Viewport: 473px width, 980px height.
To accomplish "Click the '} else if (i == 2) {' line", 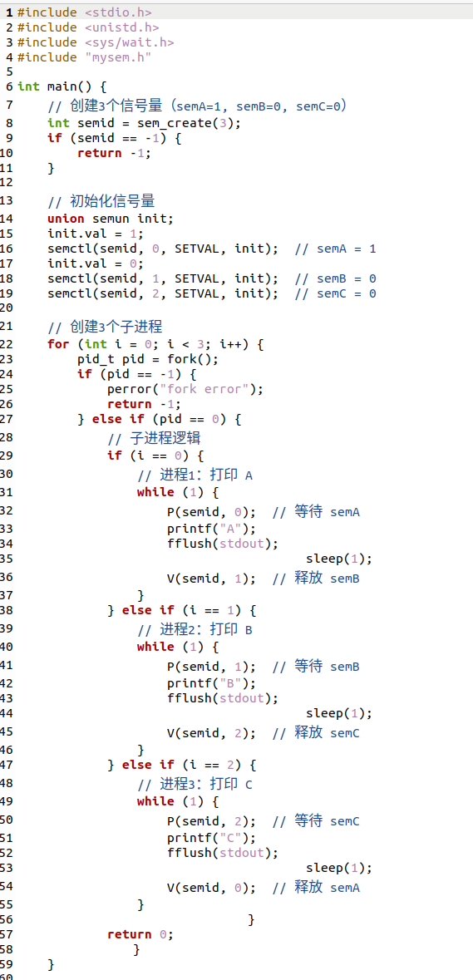I will (182, 765).
